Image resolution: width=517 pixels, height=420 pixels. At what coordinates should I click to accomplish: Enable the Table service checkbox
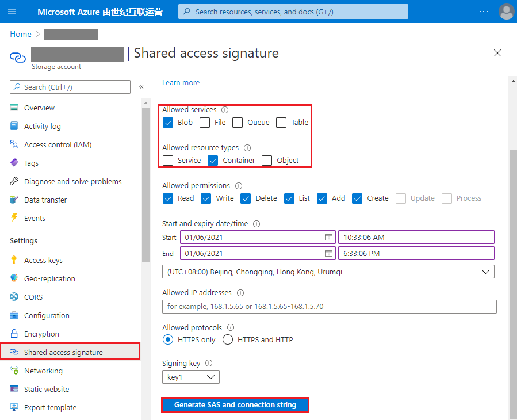coord(281,123)
